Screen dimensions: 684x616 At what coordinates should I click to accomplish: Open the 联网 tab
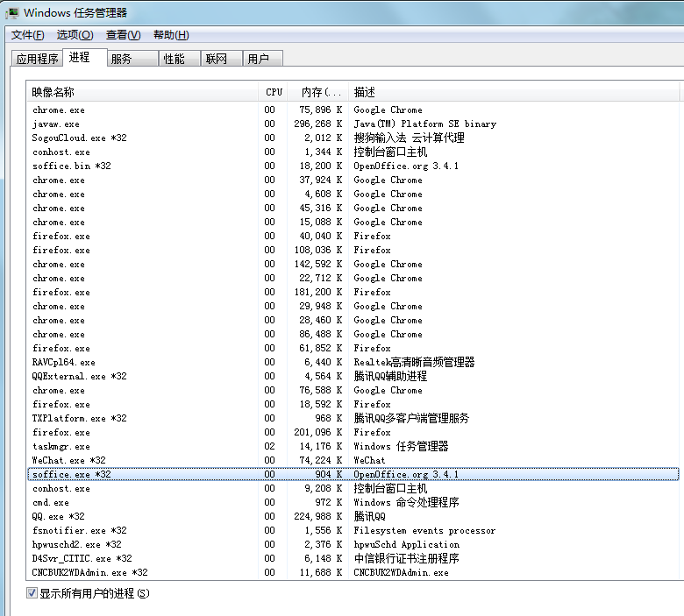point(221,59)
